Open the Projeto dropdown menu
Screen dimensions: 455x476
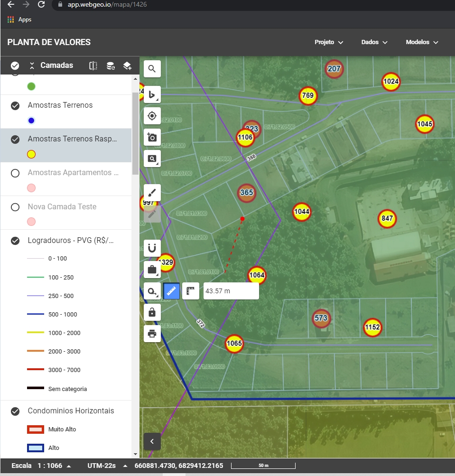click(328, 42)
